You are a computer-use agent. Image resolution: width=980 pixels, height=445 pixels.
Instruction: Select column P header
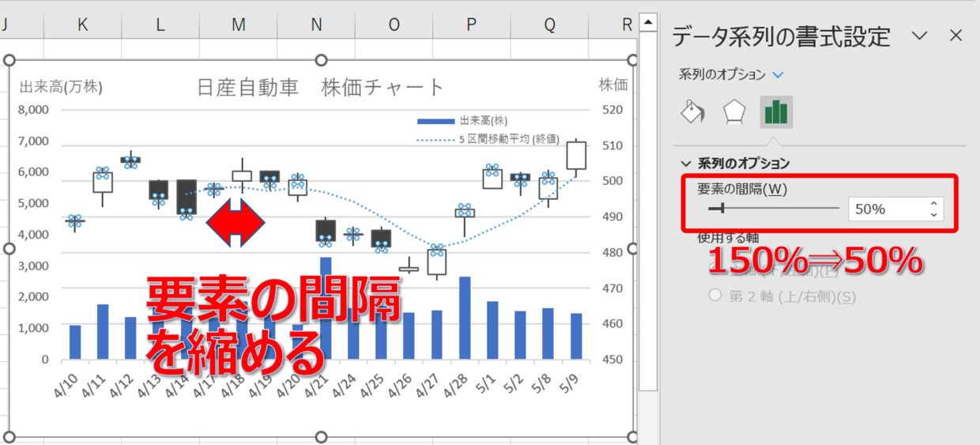pos(471,25)
